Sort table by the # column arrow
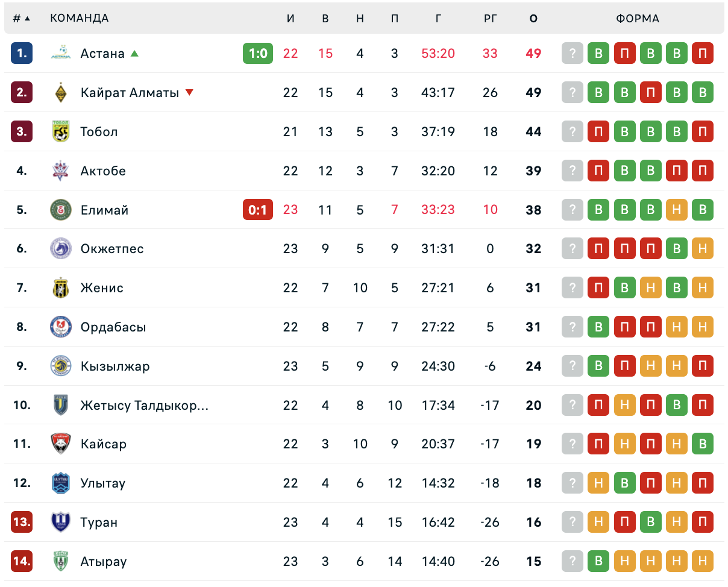 pyautogui.click(x=27, y=19)
